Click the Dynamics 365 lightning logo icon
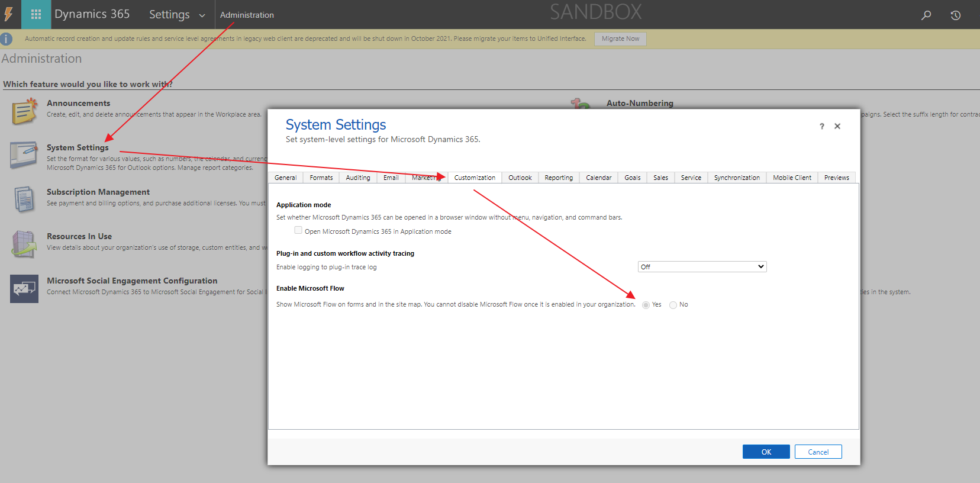The image size is (980, 483). point(8,14)
